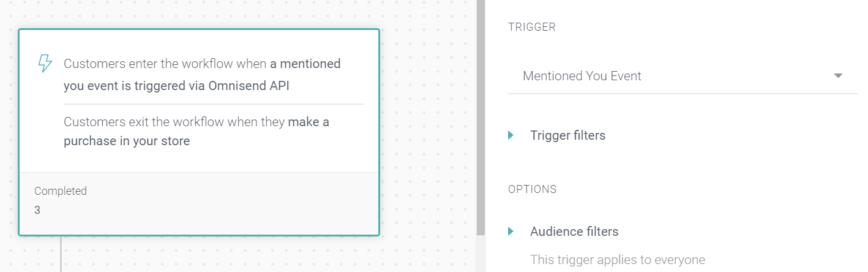Click 'This trigger applies to everyone' note

(x=618, y=260)
